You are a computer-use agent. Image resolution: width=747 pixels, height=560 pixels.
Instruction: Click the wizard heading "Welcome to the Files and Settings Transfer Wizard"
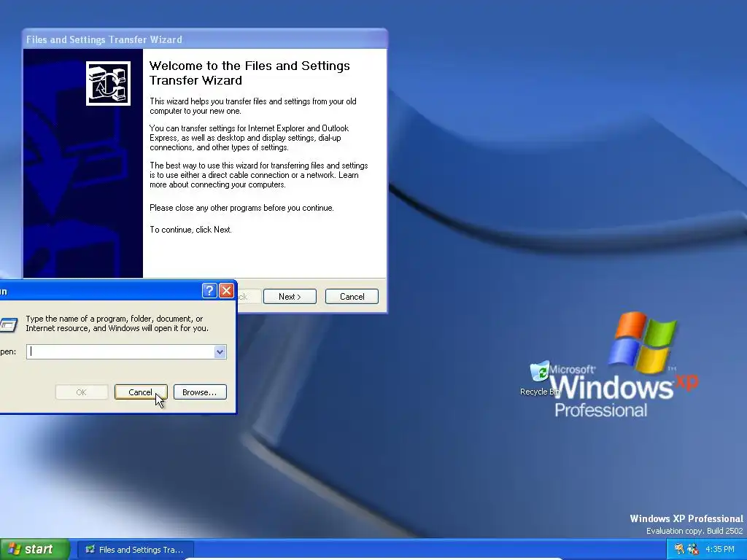pyautogui.click(x=249, y=73)
